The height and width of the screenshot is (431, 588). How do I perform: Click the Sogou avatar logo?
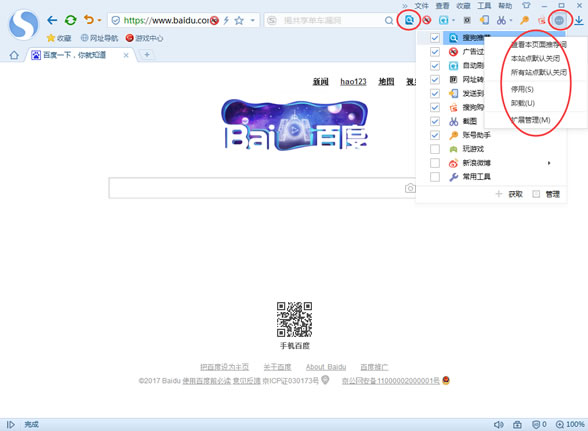[x=23, y=25]
